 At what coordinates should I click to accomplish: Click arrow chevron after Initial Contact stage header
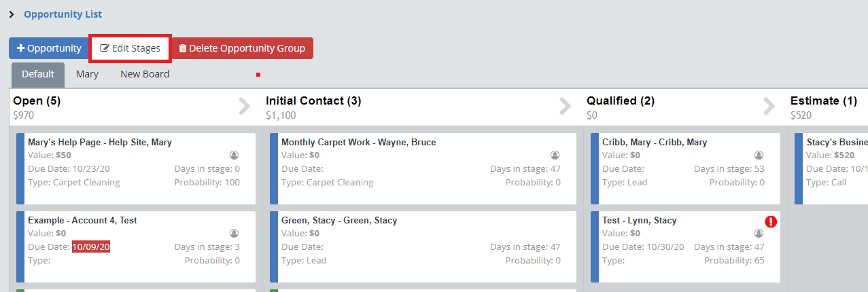(x=565, y=107)
